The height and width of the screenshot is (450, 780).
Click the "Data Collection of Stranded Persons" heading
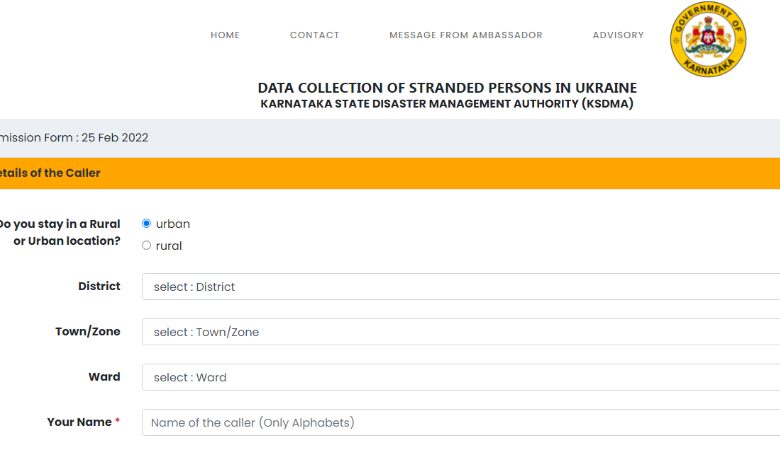point(447,88)
